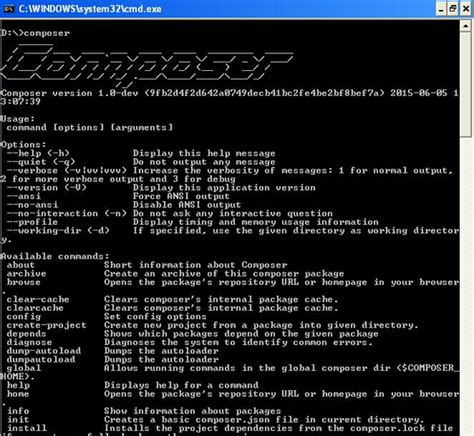Screen dimensions: 474x436
Task: Click 'Force ANSI output' description
Action: [x=181, y=196]
